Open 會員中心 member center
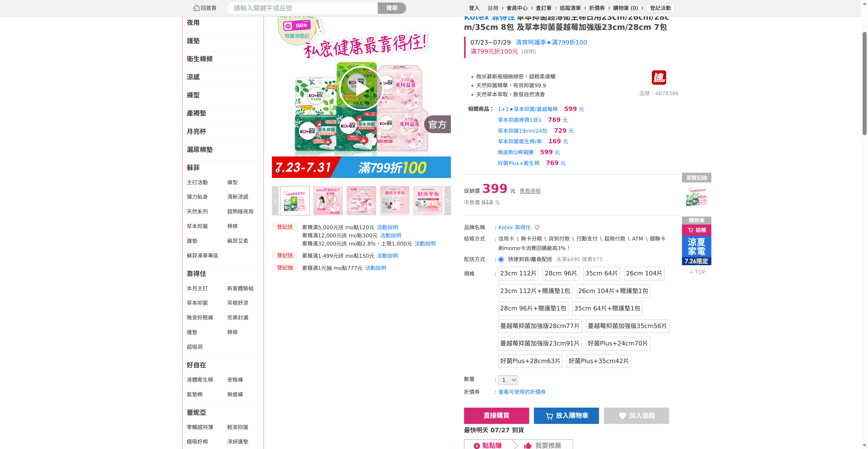Screen dimensions: 868x449 (x=517, y=8)
